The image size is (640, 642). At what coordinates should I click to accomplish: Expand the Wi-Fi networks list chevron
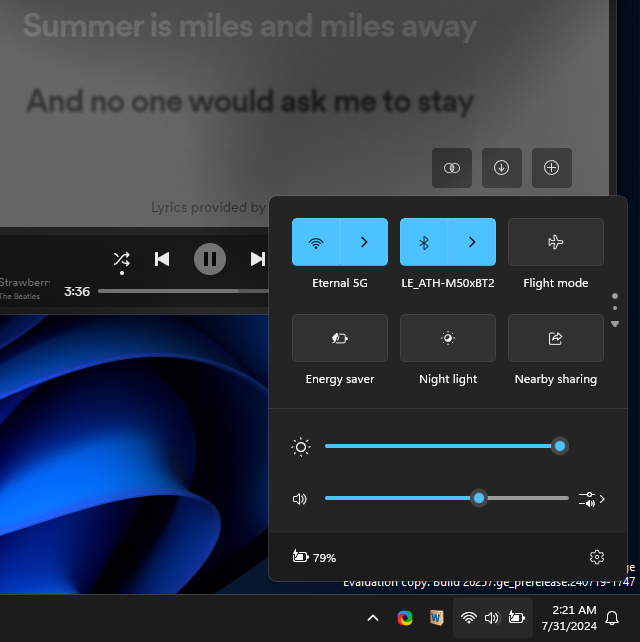point(364,242)
